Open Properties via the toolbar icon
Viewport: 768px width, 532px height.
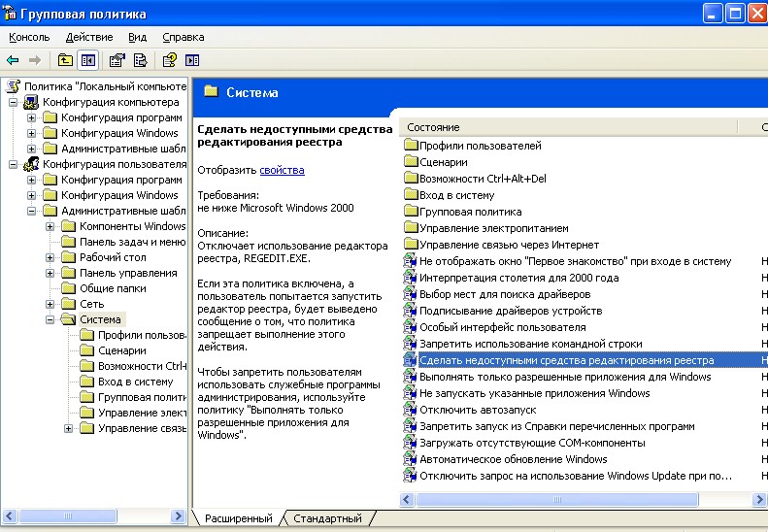tap(117, 60)
